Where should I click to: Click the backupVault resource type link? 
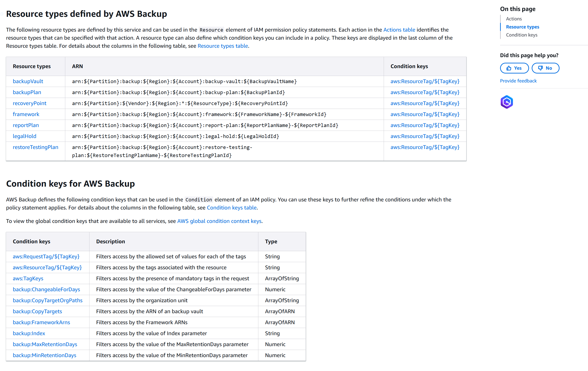[28, 81]
